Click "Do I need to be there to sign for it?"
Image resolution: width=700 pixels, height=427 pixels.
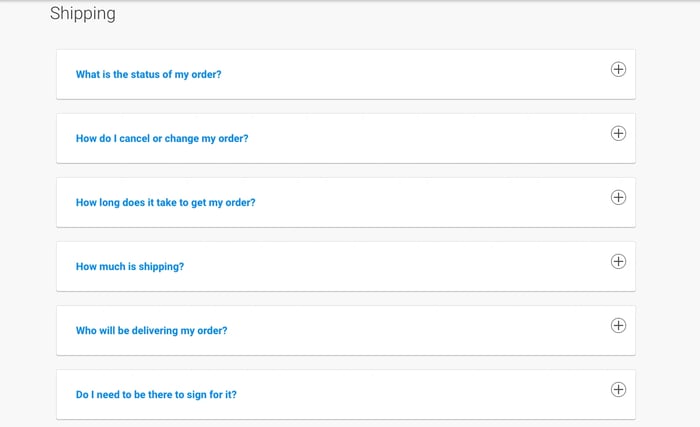[x=156, y=395]
